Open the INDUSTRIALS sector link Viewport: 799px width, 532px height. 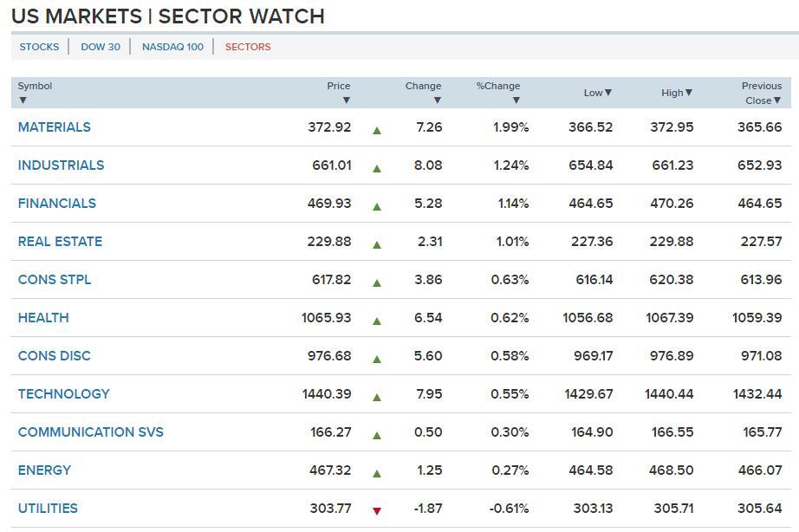(61, 165)
